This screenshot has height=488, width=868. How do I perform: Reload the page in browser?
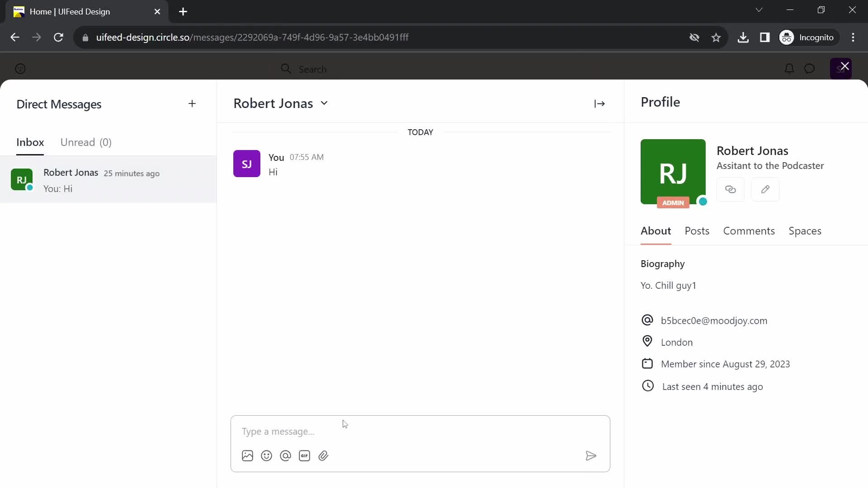tap(58, 38)
